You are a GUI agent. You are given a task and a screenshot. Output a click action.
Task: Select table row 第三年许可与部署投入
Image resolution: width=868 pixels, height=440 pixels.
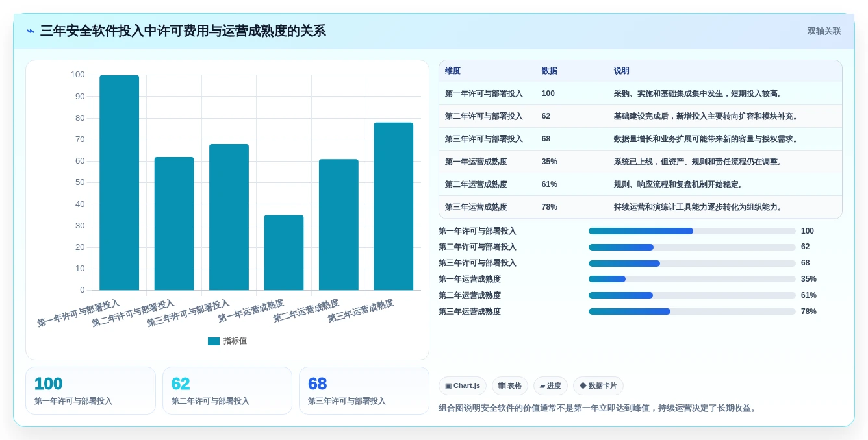click(641, 139)
